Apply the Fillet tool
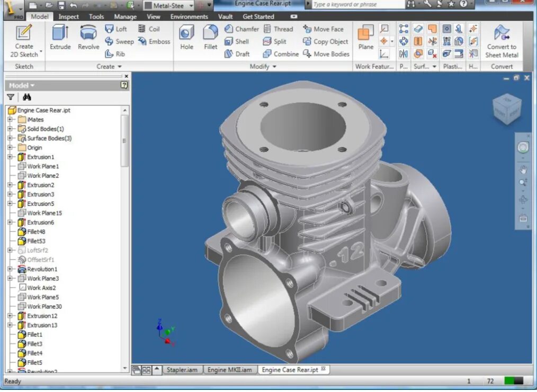537x392 pixels. [210, 38]
